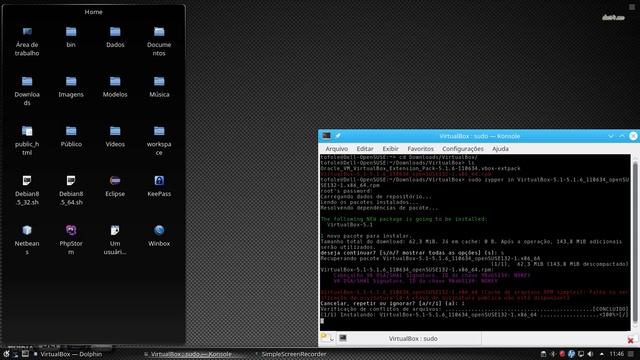
Task: Open the workspace folder
Action: tap(159, 141)
